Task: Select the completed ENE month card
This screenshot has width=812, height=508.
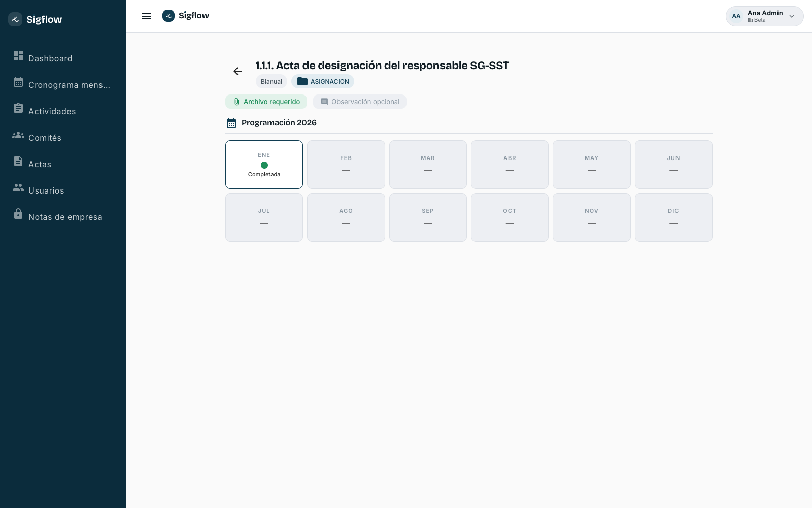Action: tap(264, 165)
